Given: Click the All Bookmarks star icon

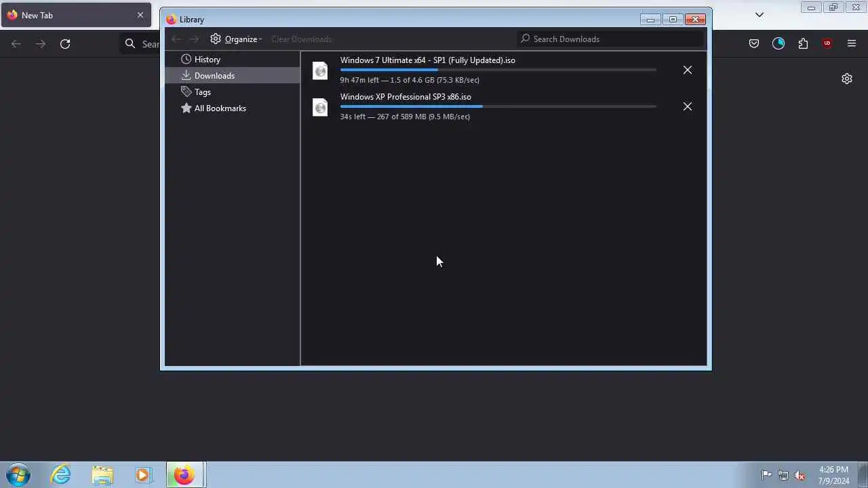Looking at the screenshot, I should [x=186, y=108].
